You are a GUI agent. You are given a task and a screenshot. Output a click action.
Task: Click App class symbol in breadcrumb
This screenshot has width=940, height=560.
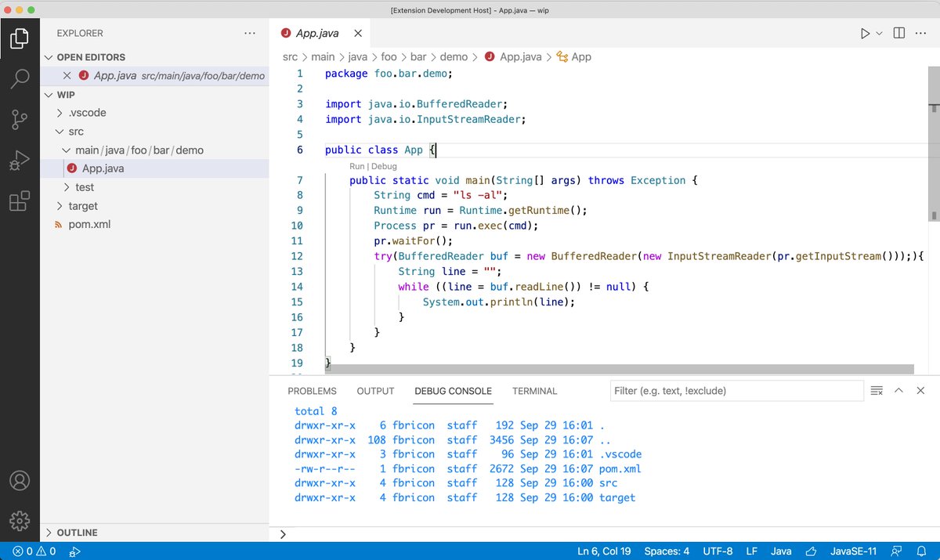[x=573, y=57]
